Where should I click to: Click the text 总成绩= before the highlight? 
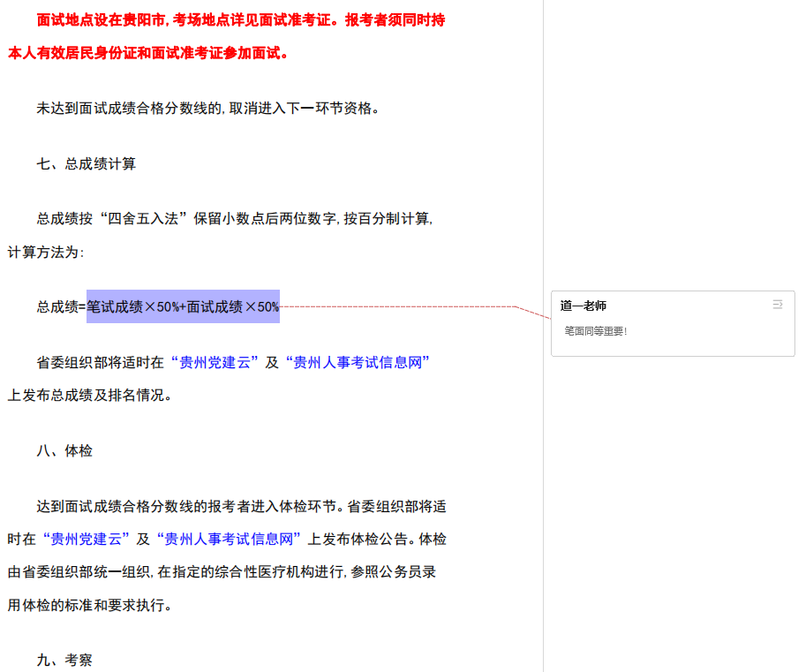[x=60, y=306]
